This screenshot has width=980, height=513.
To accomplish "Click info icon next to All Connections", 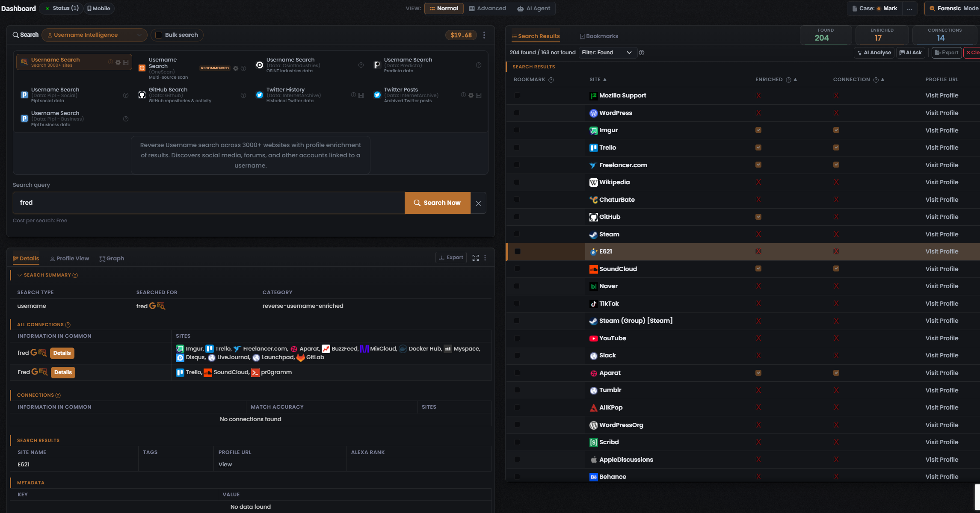I will pyautogui.click(x=68, y=325).
